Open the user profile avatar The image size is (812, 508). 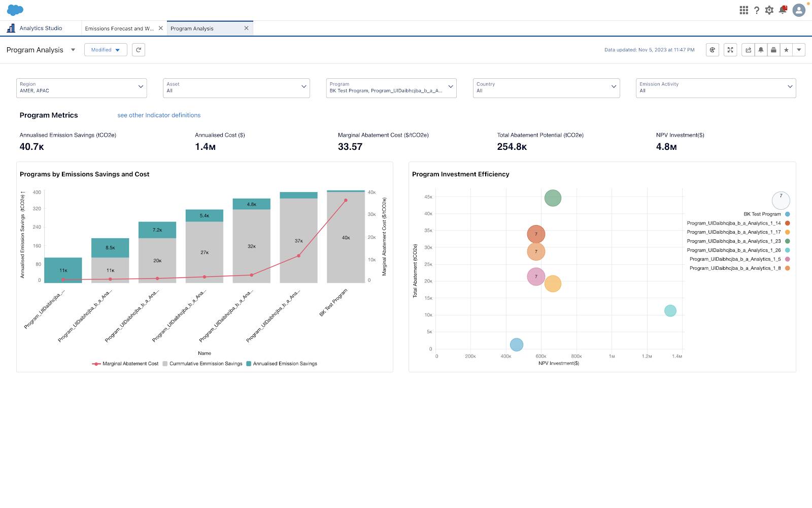(799, 10)
